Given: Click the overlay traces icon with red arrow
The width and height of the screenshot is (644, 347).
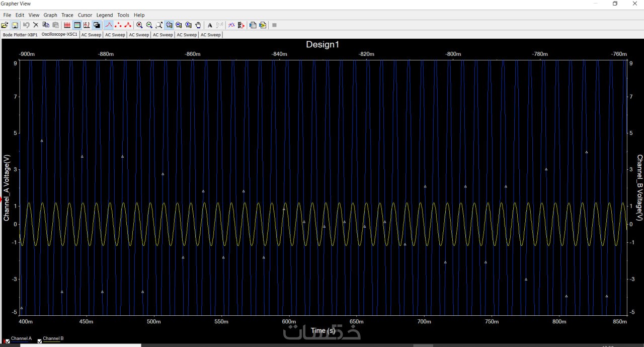Looking at the screenshot, I should pos(241,25).
